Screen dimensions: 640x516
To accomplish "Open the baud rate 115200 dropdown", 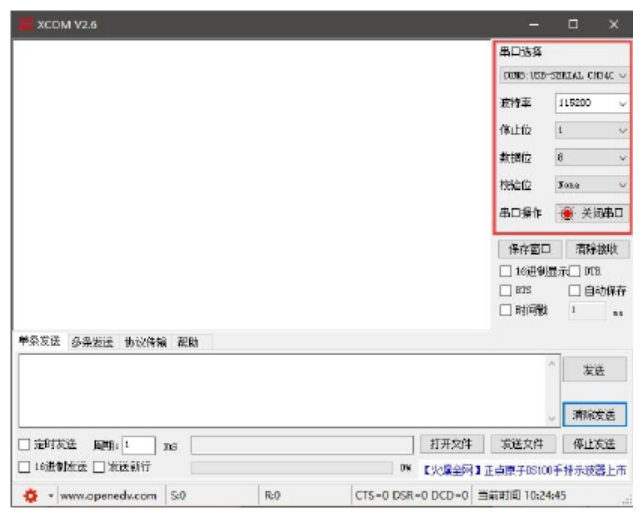I will pos(592,103).
